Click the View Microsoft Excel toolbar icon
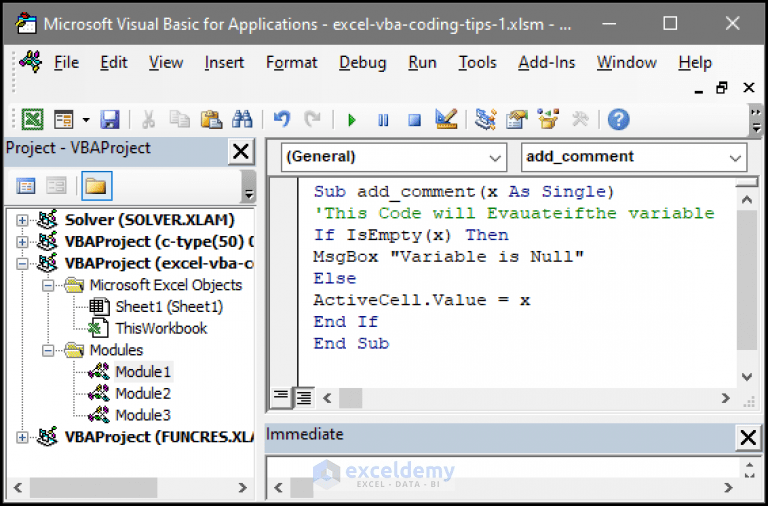Image resolution: width=768 pixels, height=506 pixels. point(32,120)
